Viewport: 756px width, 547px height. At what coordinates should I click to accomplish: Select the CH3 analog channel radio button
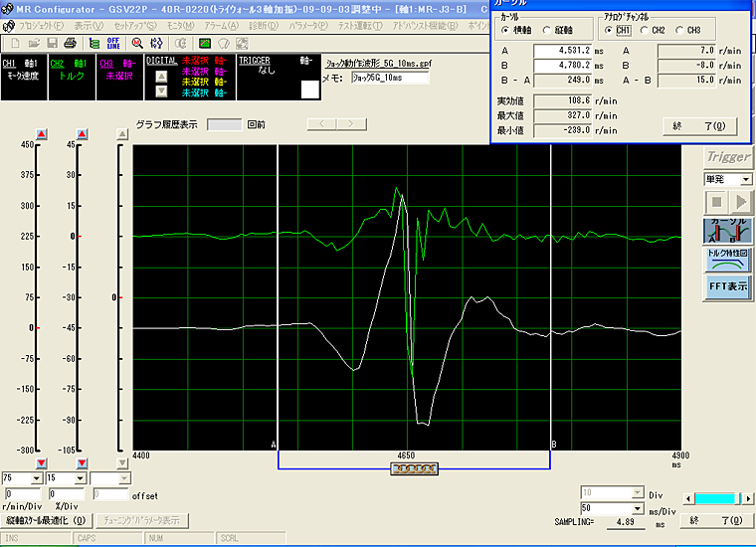point(679,30)
